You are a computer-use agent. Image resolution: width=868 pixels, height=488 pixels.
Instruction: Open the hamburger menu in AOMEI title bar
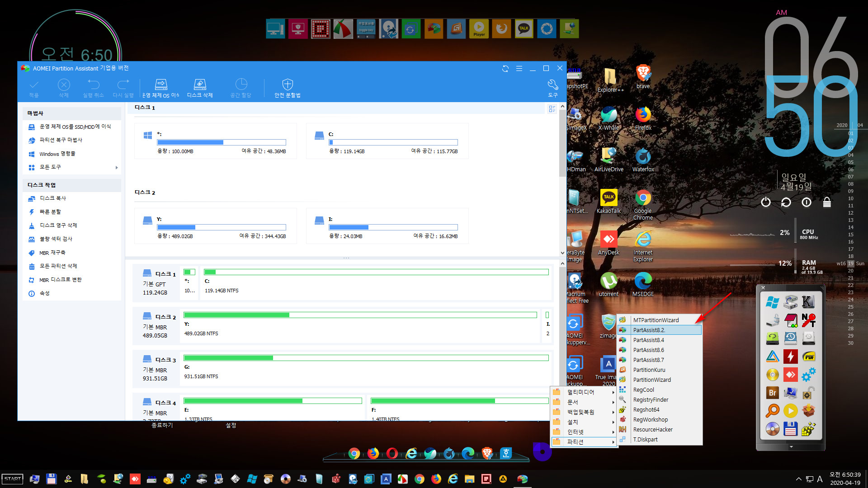pos(519,68)
